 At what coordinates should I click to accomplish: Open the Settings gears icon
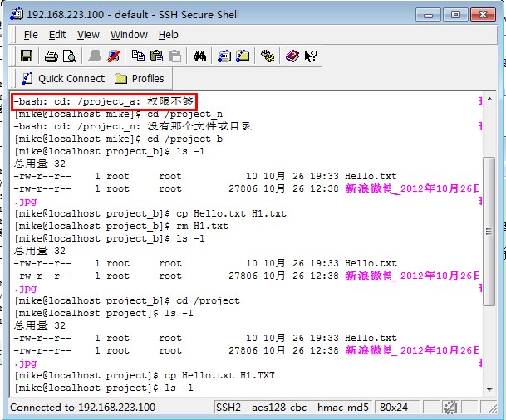tap(268, 56)
